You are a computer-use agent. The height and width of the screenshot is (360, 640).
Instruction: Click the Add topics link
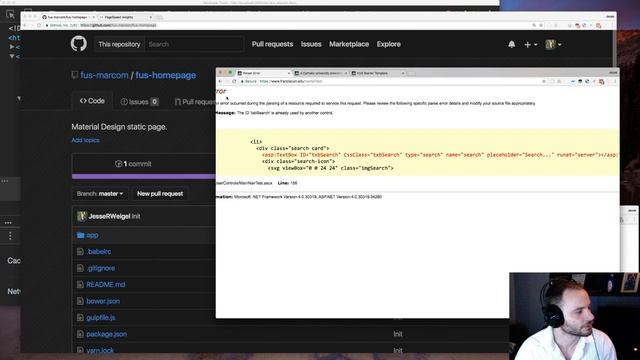(x=85, y=140)
